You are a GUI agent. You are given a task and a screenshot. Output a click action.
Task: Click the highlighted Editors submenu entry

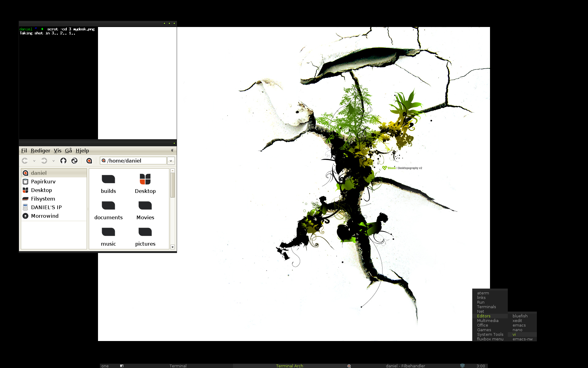point(490,316)
